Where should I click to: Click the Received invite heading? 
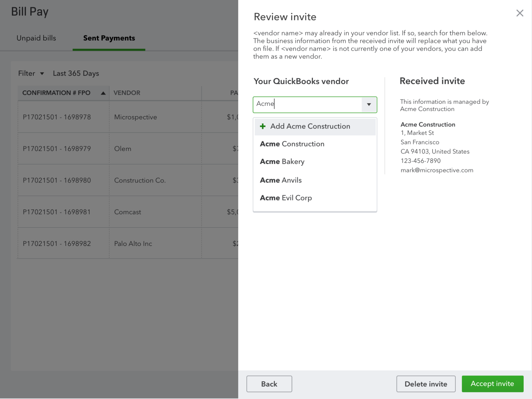click(432, 81)
